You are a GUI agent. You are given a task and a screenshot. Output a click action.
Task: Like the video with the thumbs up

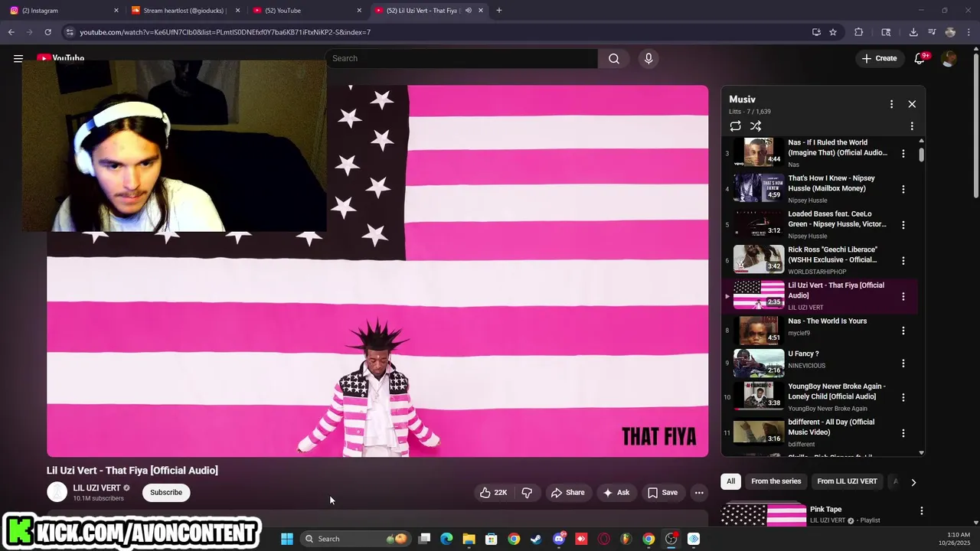[x=493, y=493]
